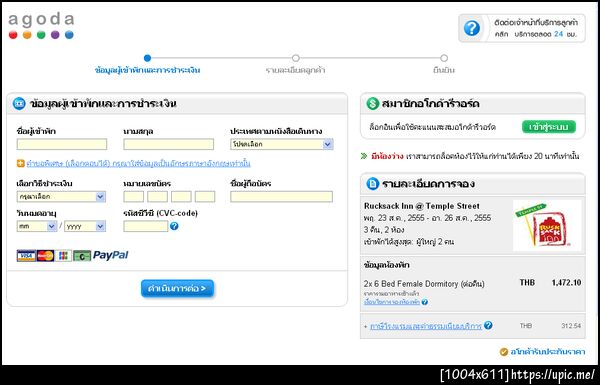Open the expiry month dropdown
The height and width of the screenshot is (385, 600).
point(37,226)
